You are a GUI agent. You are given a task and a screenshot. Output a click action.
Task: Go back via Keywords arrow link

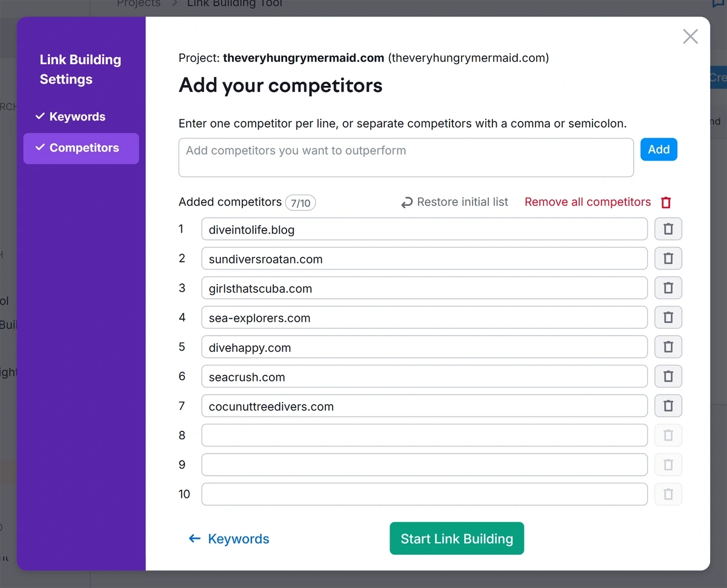[229, 539]
